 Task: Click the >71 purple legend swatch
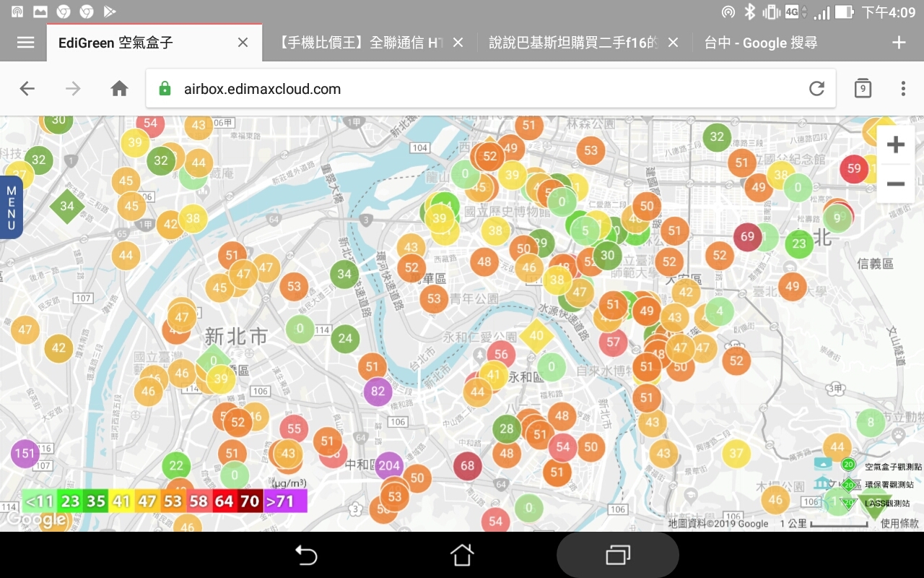coord(285,501)
